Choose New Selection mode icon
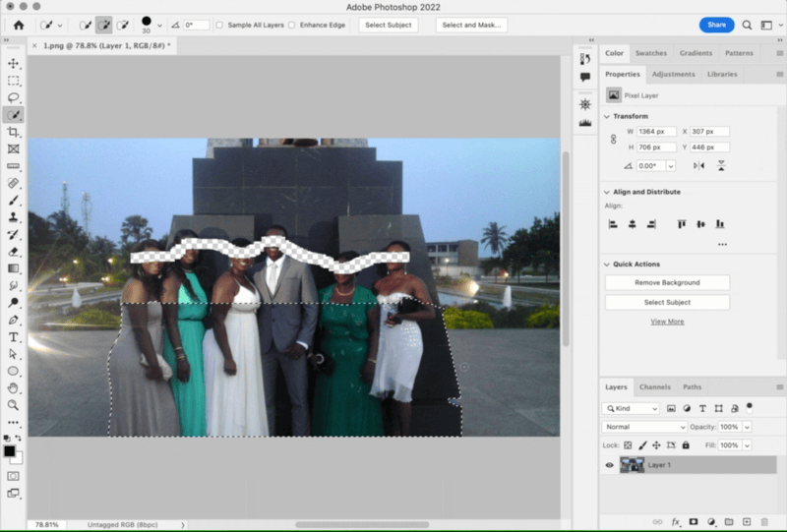Screen dimensions: 787x532 coord(86,26)
